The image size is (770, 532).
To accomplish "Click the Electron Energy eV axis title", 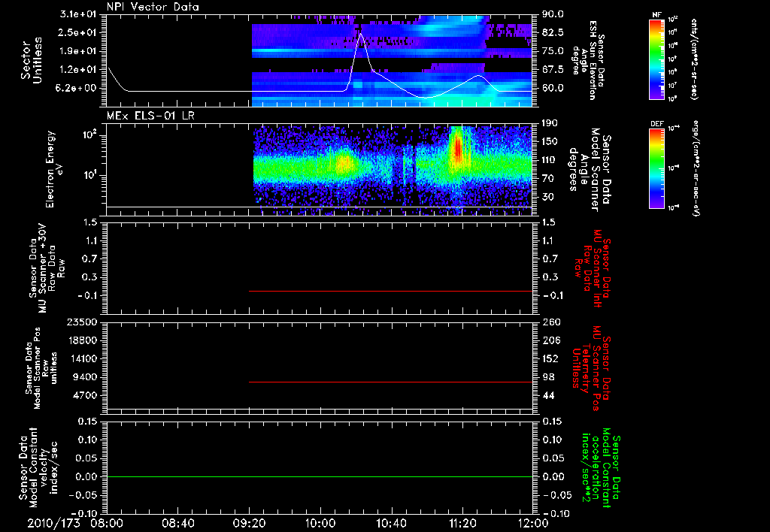I will click(x=53, y=169).
